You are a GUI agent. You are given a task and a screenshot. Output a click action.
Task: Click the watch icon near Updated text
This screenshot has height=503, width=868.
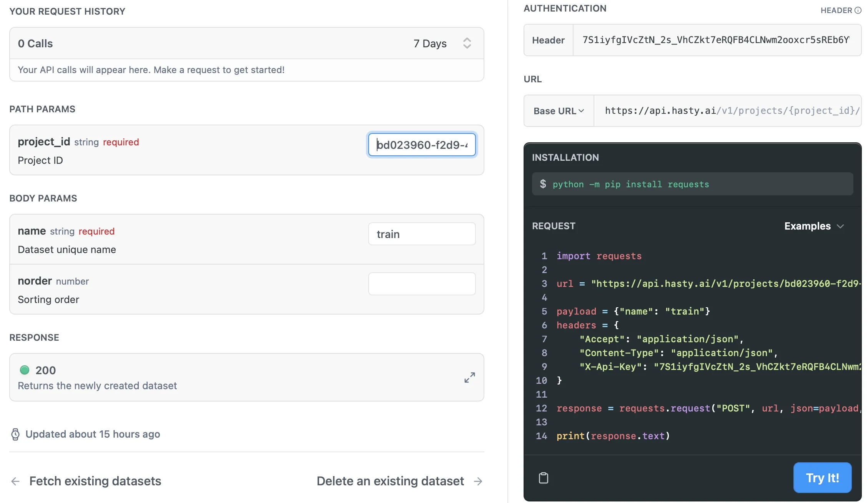tap(15, 434)
